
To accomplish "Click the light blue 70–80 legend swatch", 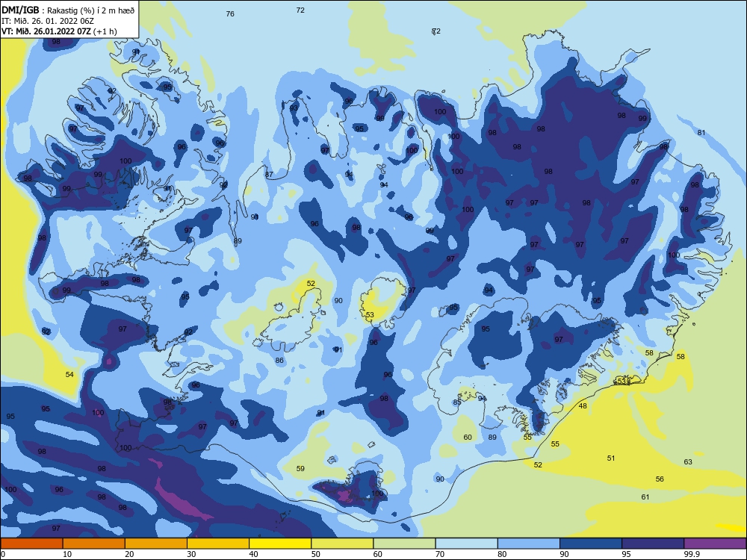I will [x=466, y=544].
